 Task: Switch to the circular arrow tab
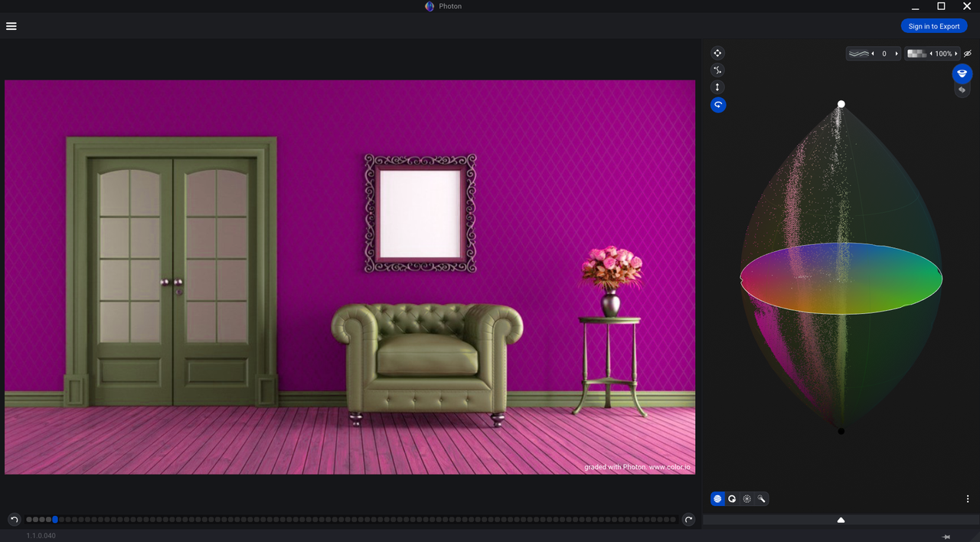pyautogui.click(x=732, y=499)
